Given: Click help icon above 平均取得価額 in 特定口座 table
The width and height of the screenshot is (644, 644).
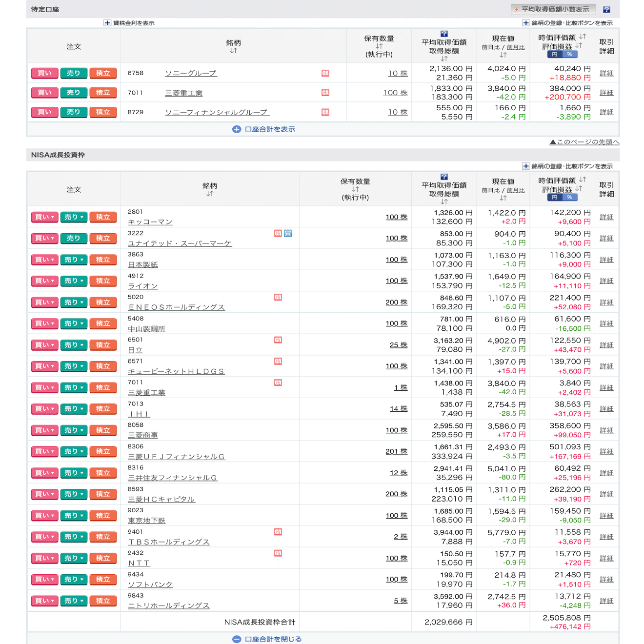Looking at the screenshot, I should (444, 34).
